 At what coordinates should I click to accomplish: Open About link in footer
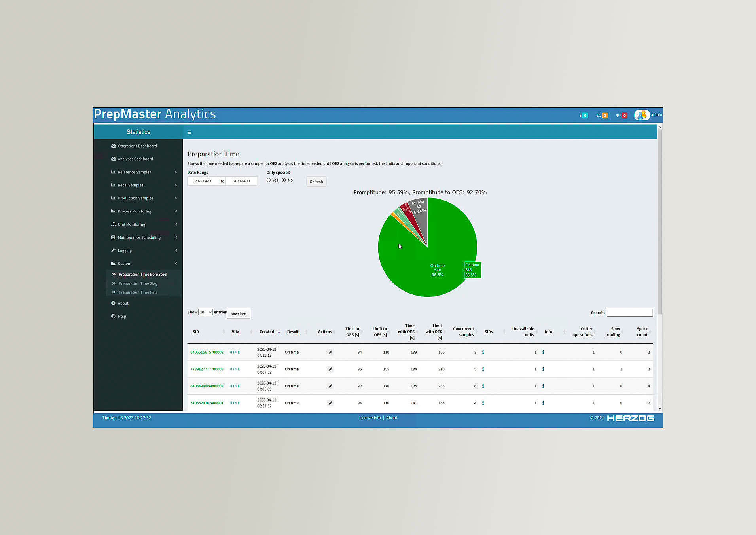[x=392, y=418]
